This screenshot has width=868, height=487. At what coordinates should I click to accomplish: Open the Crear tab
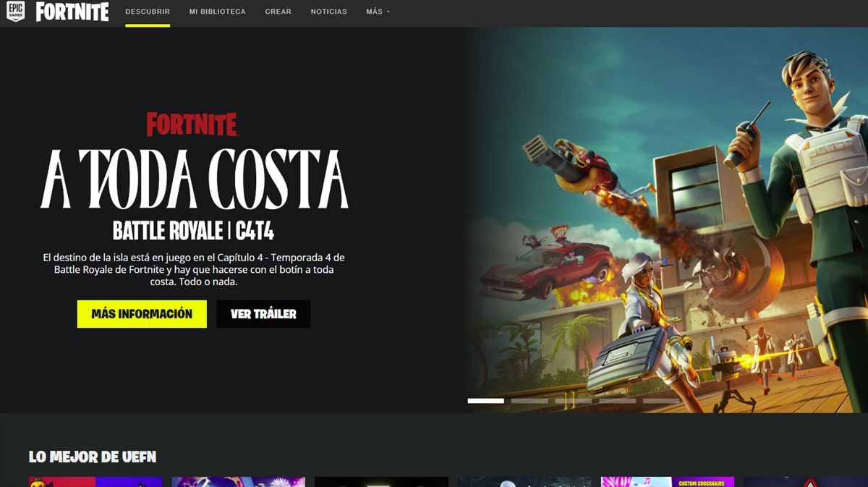click(x=278, y=12)
